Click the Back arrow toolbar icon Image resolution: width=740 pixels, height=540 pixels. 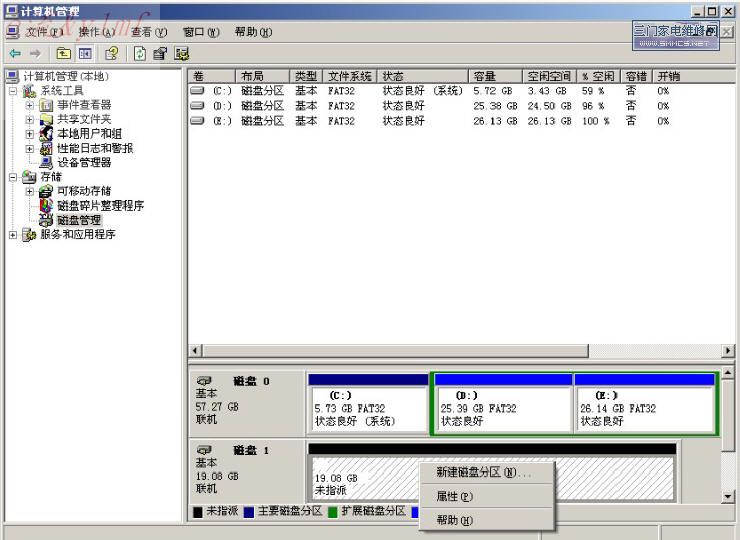coord(14,53)
